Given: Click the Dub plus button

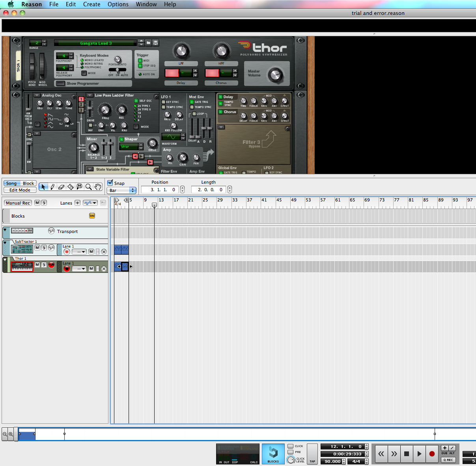Looking at the screenshot, I should [x=445, y=448].
